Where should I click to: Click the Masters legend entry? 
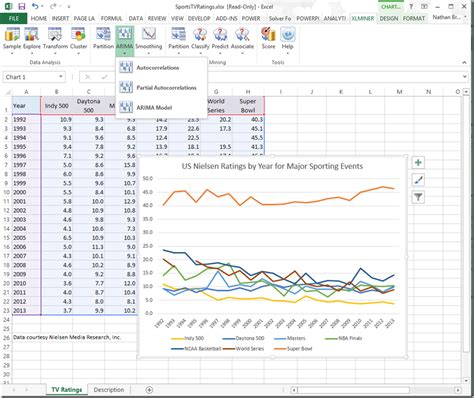pyautogui.click(x=289, y=338)
